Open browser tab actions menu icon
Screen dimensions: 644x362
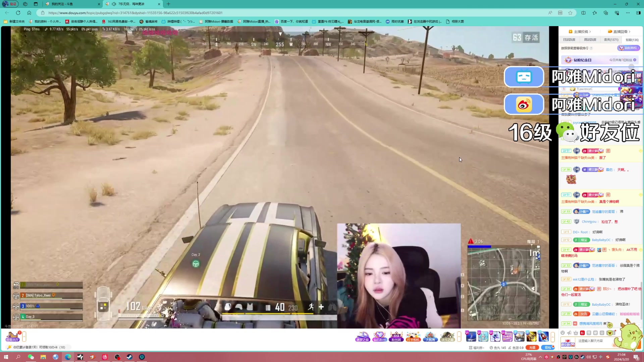click(x=36, y=4)
